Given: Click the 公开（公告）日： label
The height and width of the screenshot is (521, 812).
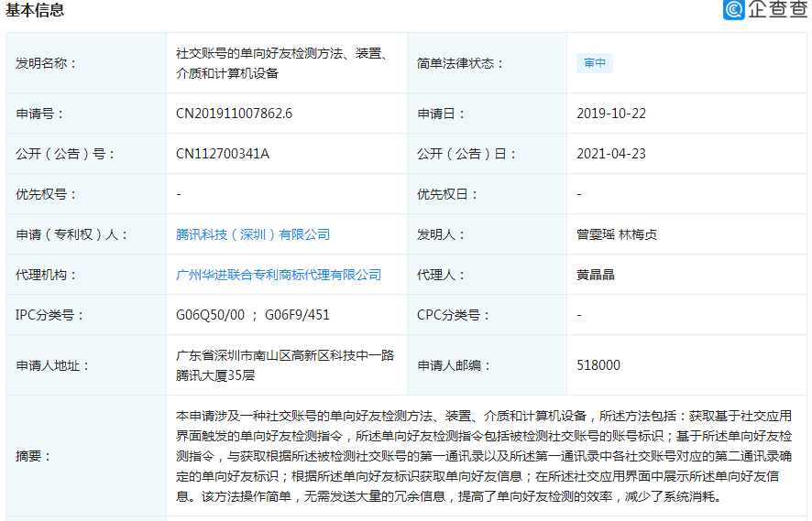Looking at the screenshot, I should [x=466, y=154].
